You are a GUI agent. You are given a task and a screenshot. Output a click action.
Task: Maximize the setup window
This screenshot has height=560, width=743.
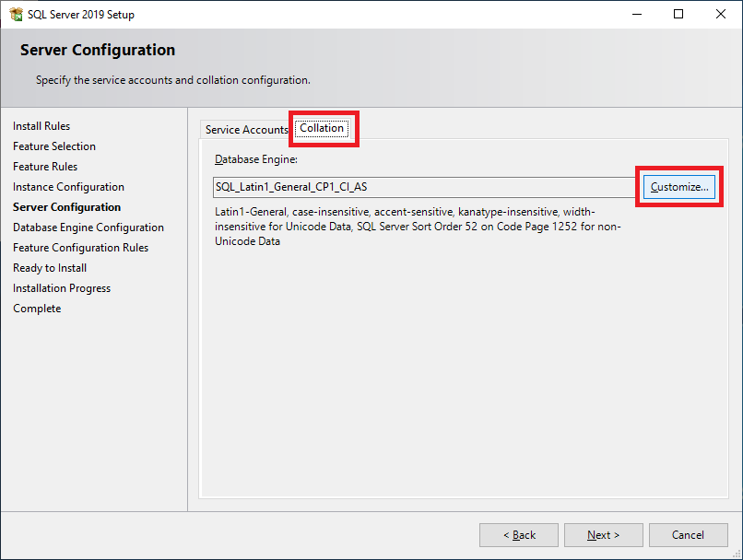678,15
